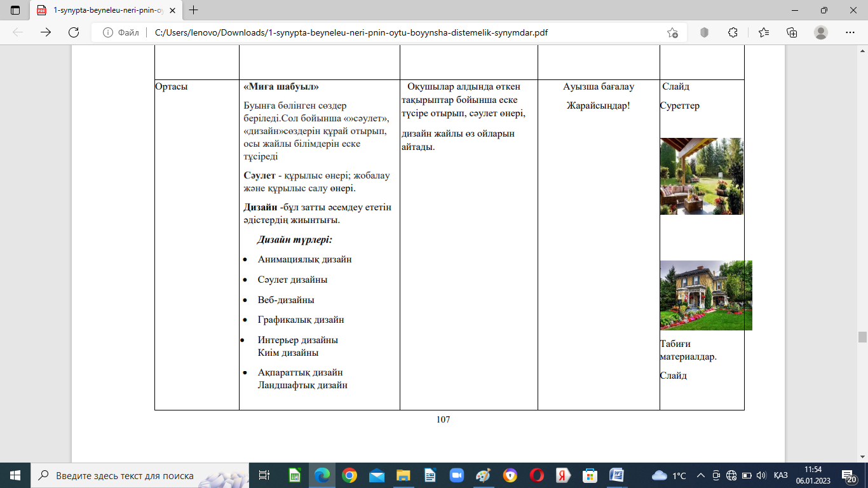Open Paint palette app on taskbar
Screen dimensions: 868x488
[x=483, y=475]
